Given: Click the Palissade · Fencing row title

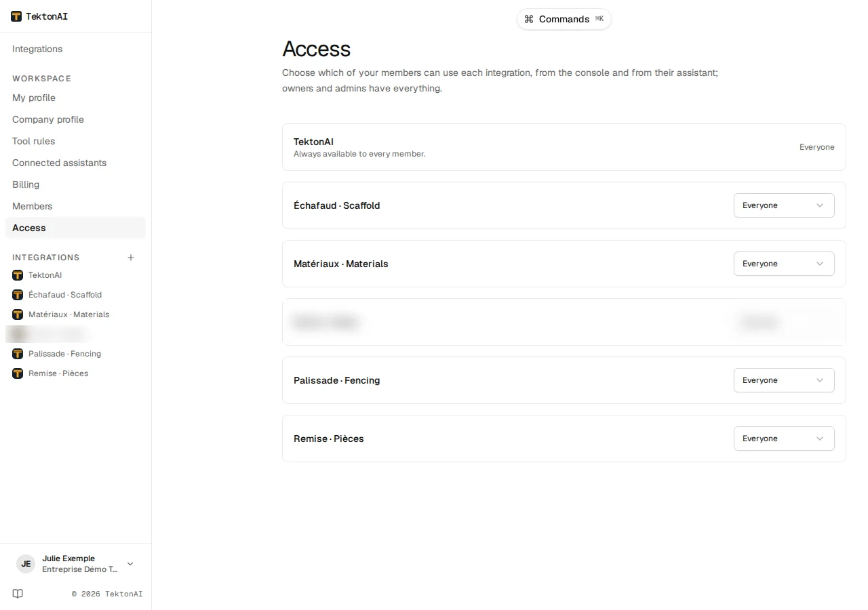Looking at the screenshot, I should [337, 380].
